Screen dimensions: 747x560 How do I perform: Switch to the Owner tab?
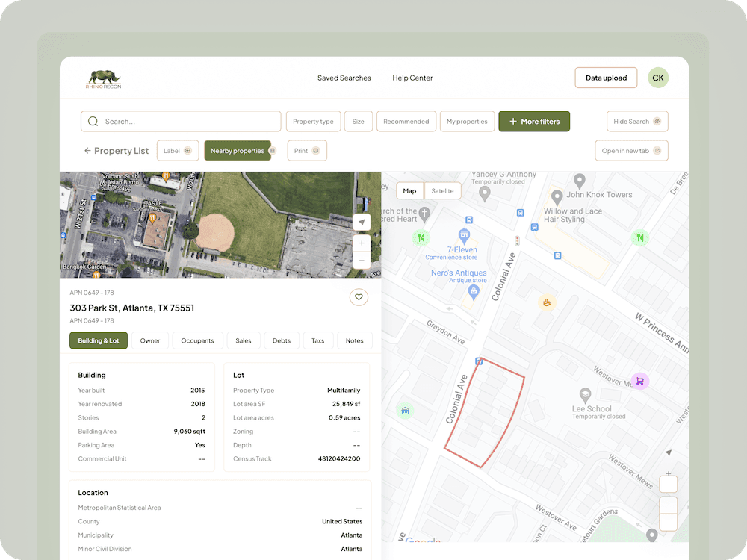[x=150, y=340]
